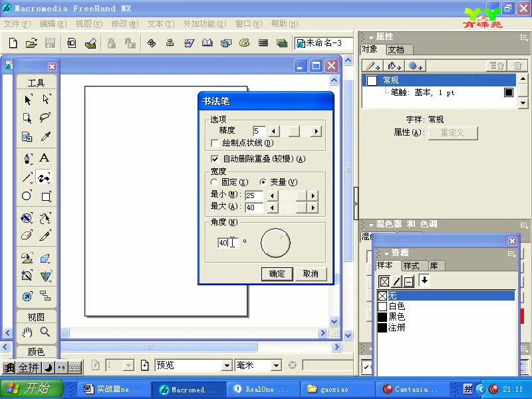Enable the 绘制点状线 checkbox
Image resolution: width=532 pixels, height=399 pixels.
click(214, 143)
